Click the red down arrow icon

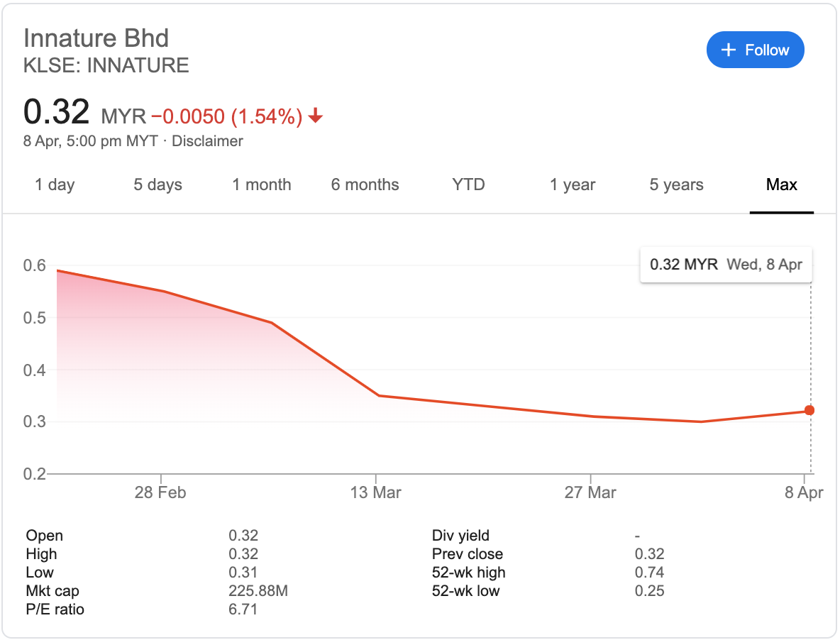(316, 116)
